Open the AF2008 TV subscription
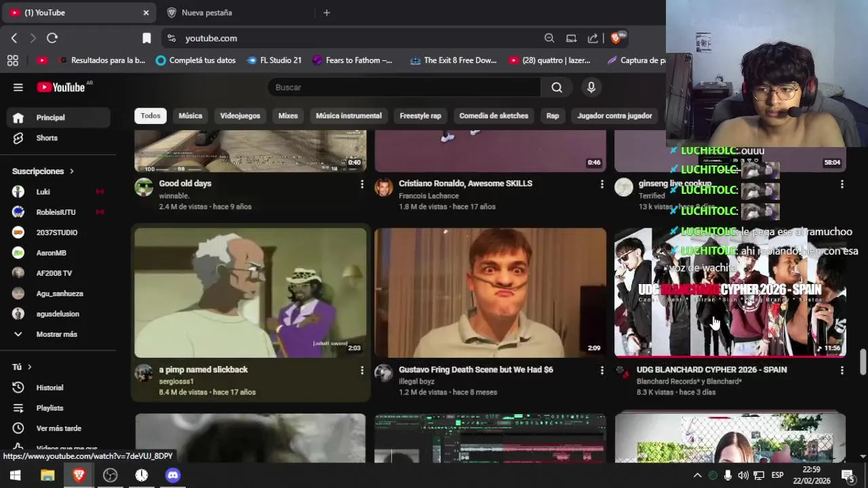This screenshot has width=868, height=488. point(58,273)
